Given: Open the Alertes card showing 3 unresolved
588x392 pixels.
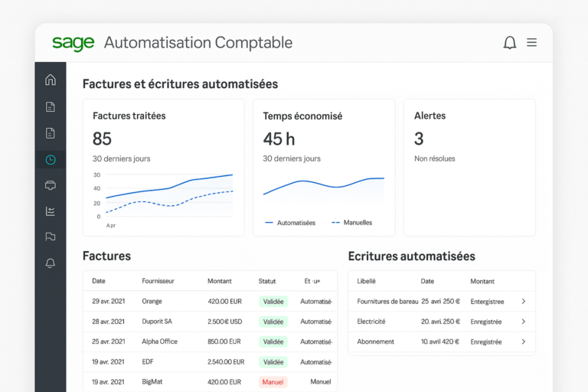Looking at the screenshot, I should (469, 167).
